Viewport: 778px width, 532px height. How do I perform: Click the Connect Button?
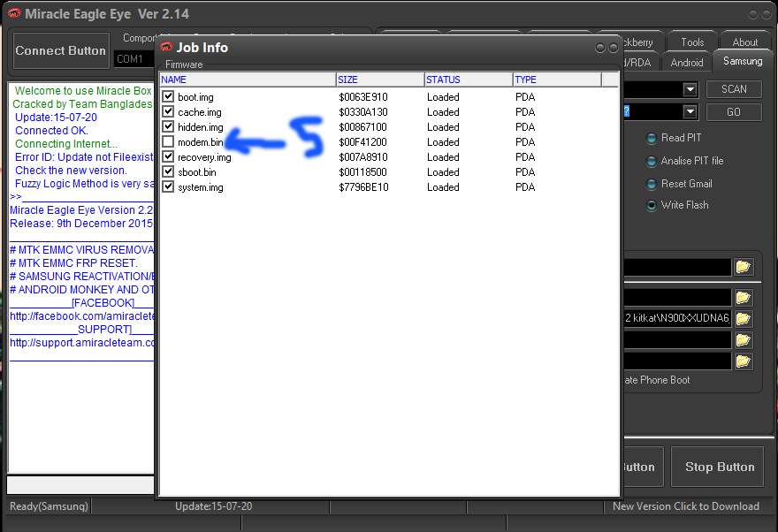pyautogui.click(x=61, y=50)
